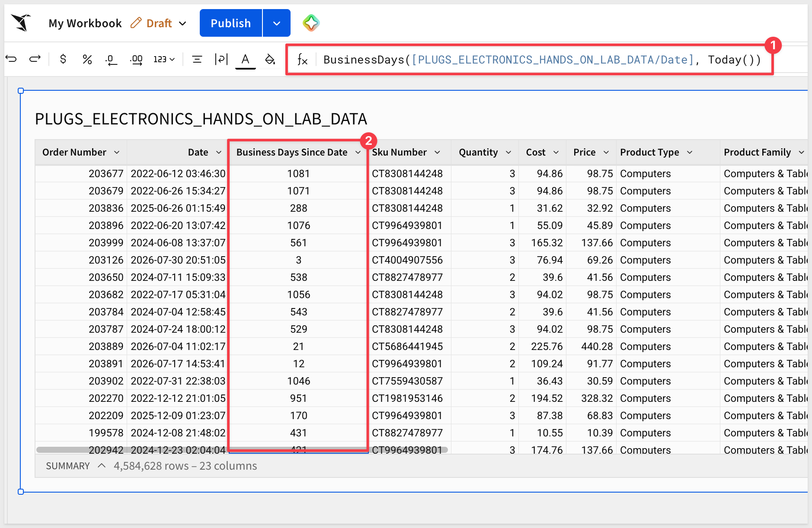Open the 123 number format dropdown
The width and height of the screenshot is (812, 528).
pos(164,59)
